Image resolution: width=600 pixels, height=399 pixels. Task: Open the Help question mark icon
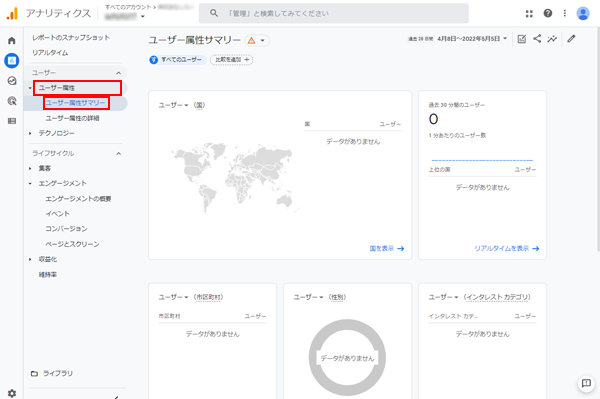pyautogui.click(x=548, y=13)
